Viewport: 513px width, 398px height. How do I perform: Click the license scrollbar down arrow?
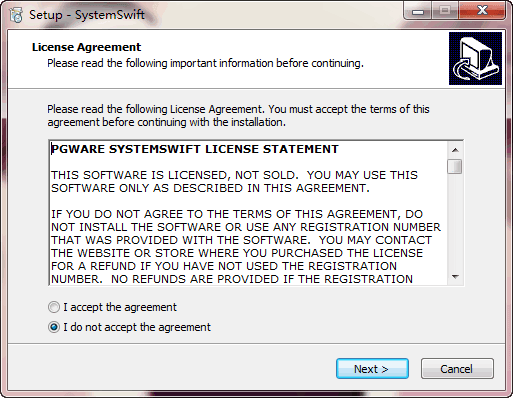pyautogui.click(x=455, y=277)
